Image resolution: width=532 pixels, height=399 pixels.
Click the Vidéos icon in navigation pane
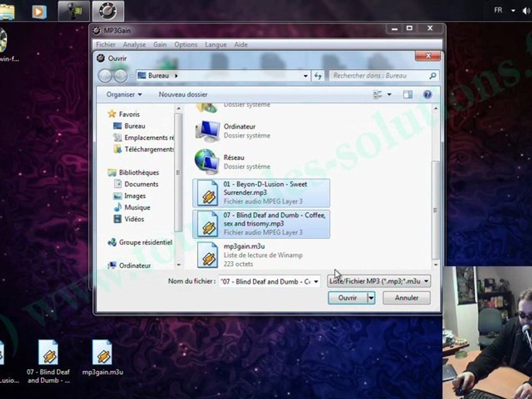coord(117,219)
